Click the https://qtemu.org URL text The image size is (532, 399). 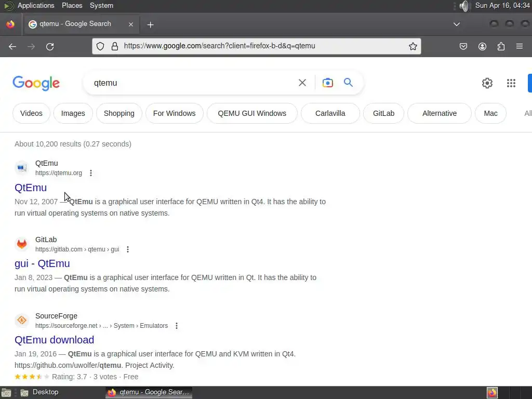coord(59,173)
